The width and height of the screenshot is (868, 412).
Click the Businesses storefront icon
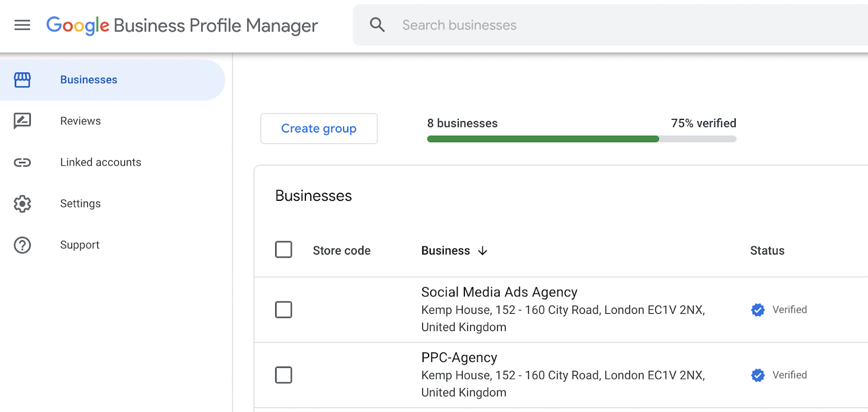pyautogui.click(x=22, y=80)
